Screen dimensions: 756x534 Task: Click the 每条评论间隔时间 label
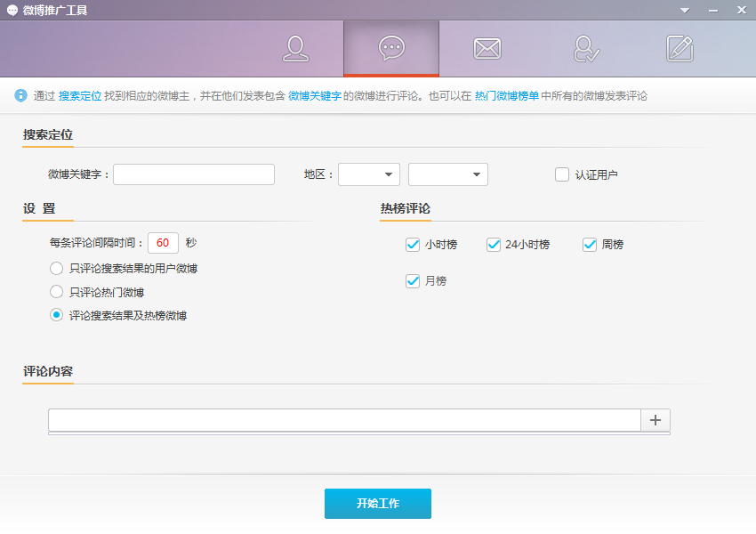(96, 243)
